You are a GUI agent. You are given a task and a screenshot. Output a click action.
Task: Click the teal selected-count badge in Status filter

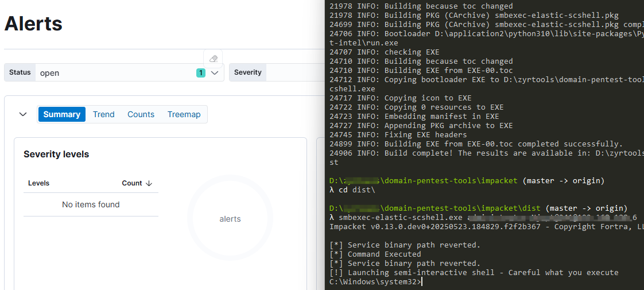200,73
